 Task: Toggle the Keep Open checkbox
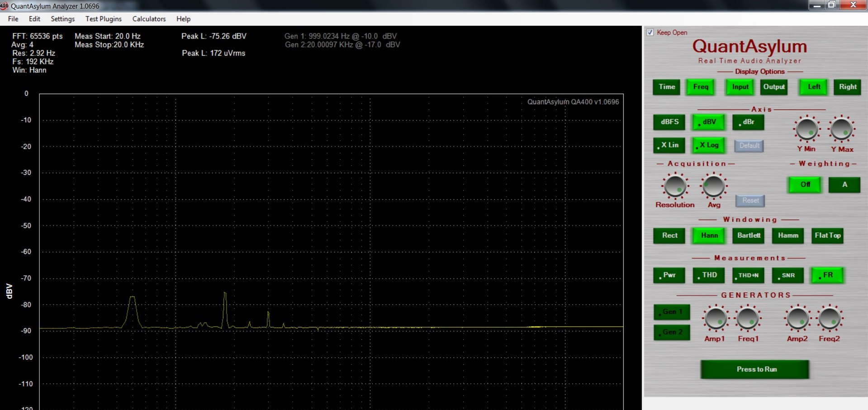coord(650,32)
